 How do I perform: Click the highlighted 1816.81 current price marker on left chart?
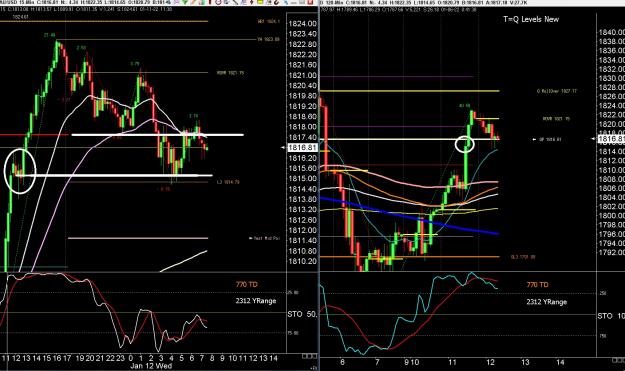tap(303, 148)
